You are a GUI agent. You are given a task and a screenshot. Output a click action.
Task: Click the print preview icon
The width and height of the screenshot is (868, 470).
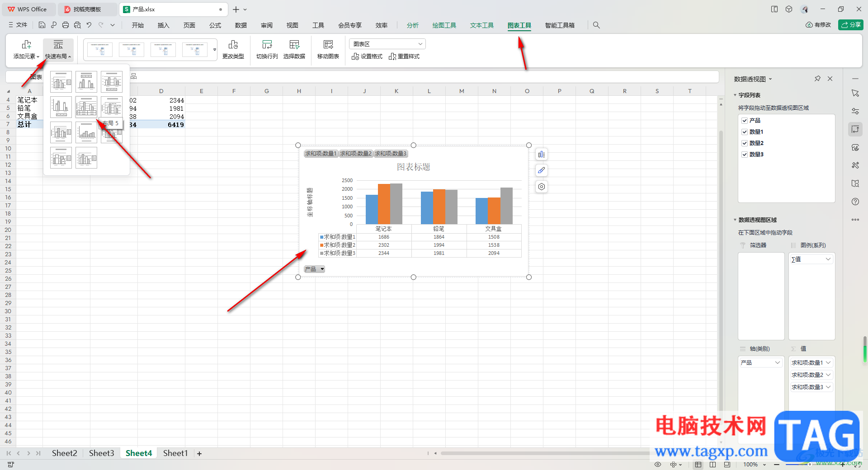coord(77,25)
